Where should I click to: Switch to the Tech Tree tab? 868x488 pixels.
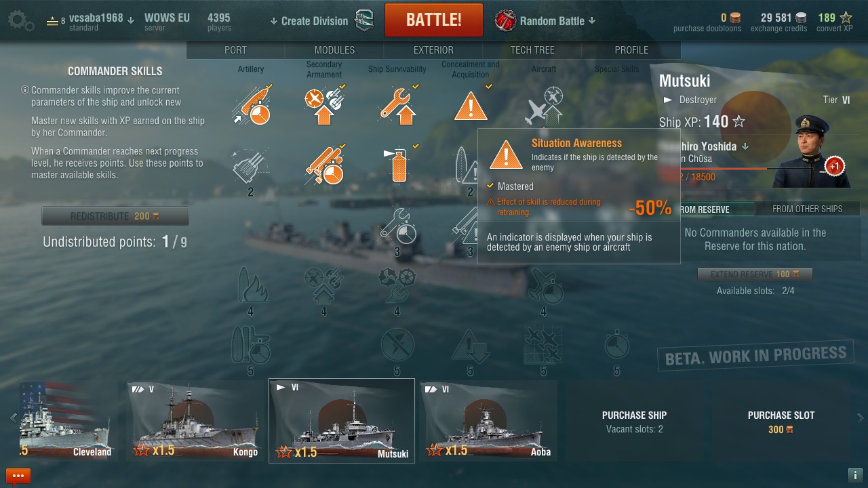pyautogui.click(x=532, y=50)
